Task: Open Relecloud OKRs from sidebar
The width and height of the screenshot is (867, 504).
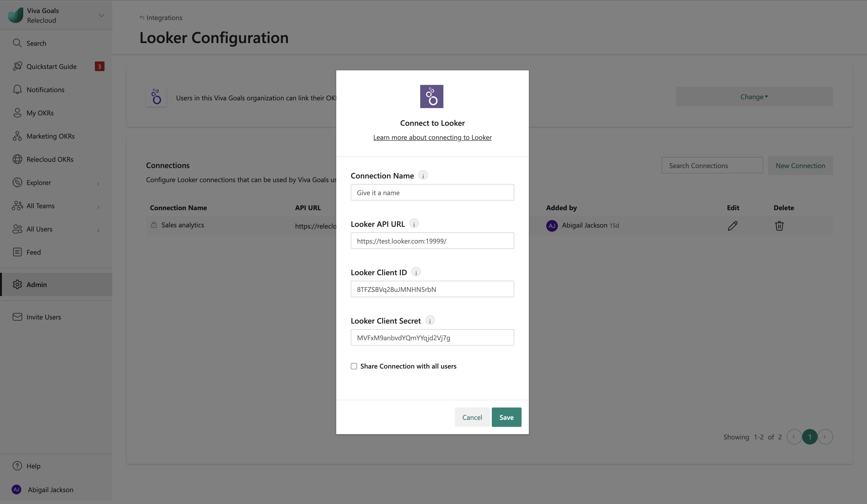Action: [56, 159]
